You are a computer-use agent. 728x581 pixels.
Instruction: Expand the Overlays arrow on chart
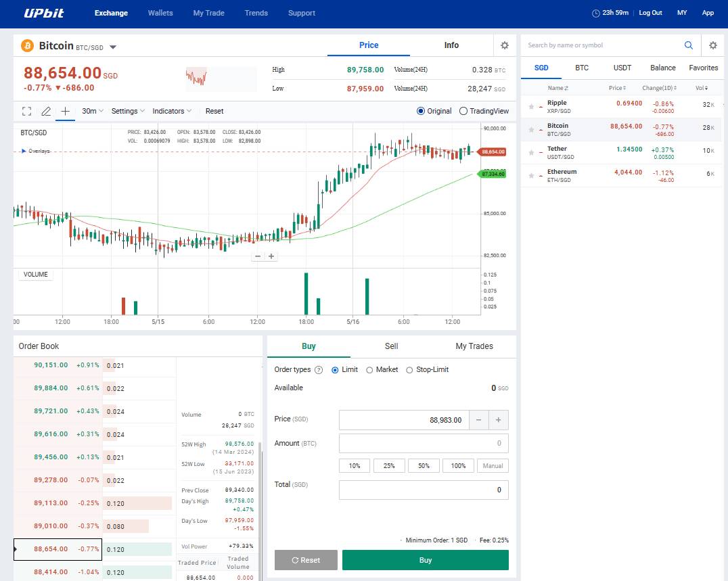pos(24,151)
